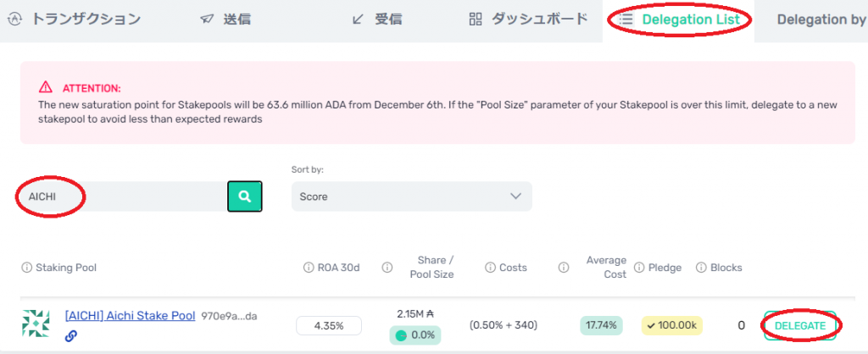Open the 送信 send tab
Viewport: 868px width, 354px height.
point(225,20)
